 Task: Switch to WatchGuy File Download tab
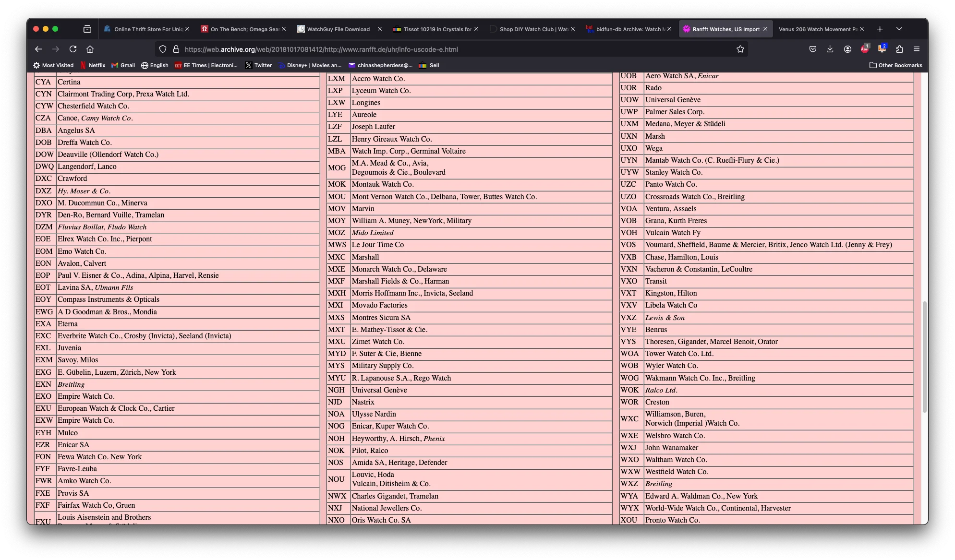pos(338,29)
